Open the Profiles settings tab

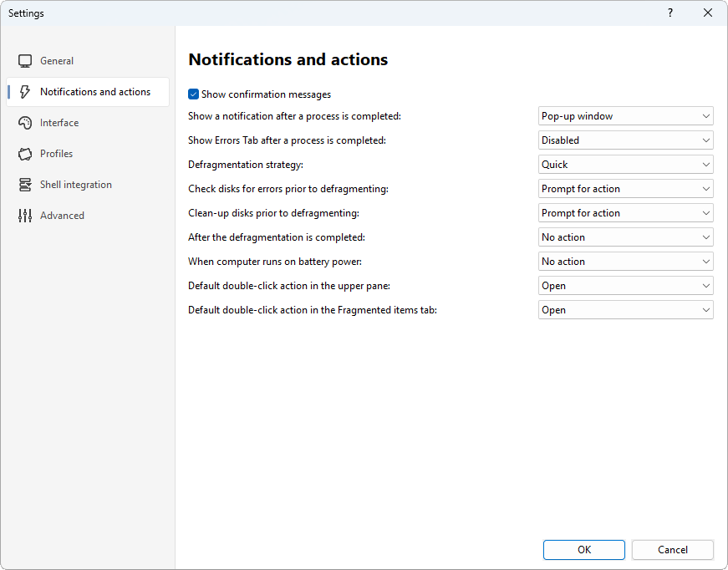pos(88,154)
